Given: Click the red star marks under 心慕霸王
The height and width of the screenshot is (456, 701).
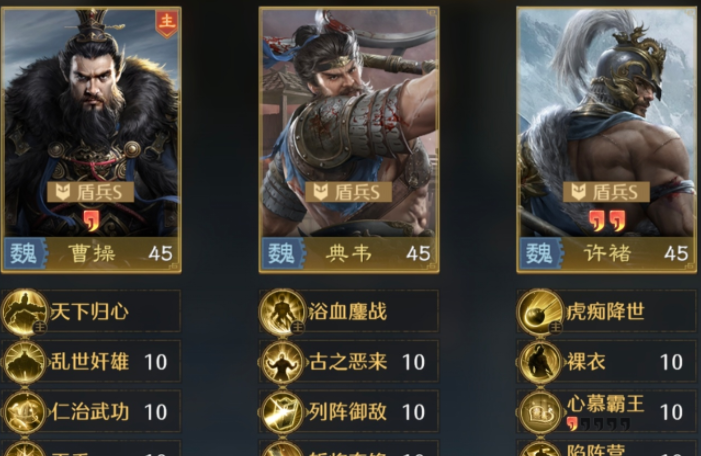Looking at the screenshot, I should point(598,423).
